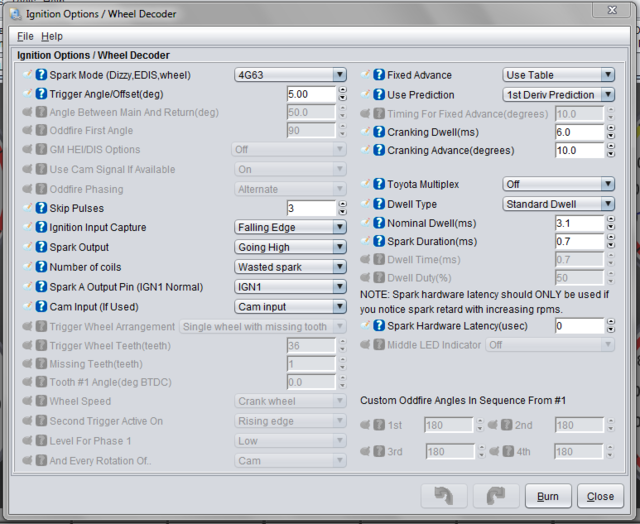Decrease Skip Pulses with spinner down arrow
Screen dimensions: 640x524
click(342, 212)
